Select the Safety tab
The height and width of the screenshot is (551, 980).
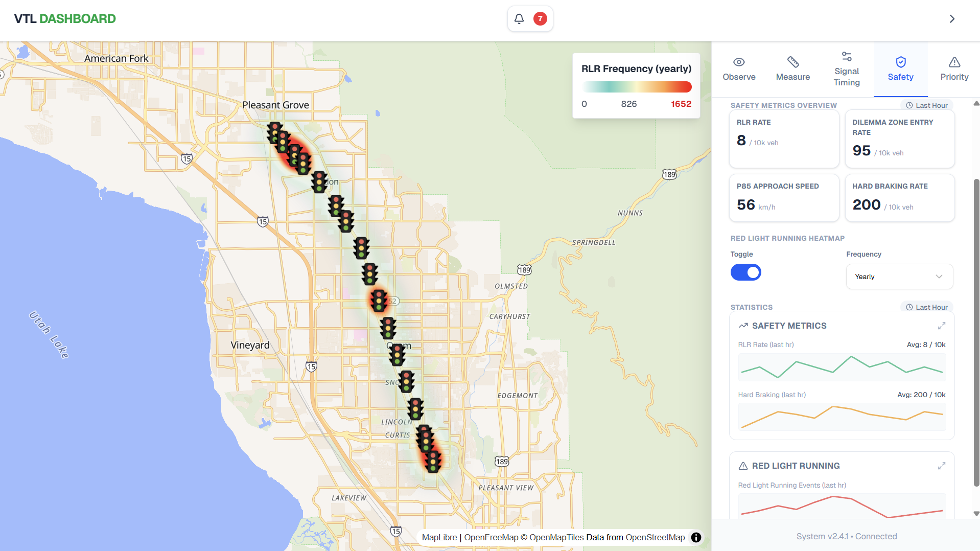tap(900, 70)
